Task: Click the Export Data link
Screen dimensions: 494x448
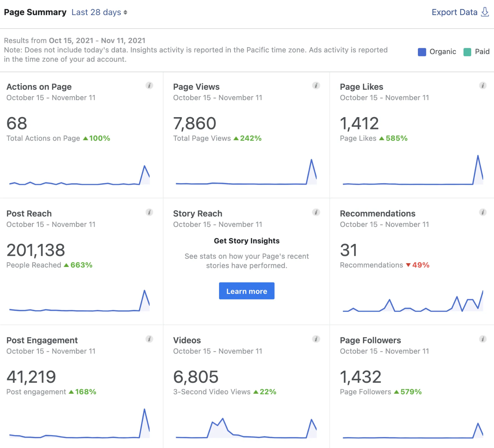Action: point(454,12)
